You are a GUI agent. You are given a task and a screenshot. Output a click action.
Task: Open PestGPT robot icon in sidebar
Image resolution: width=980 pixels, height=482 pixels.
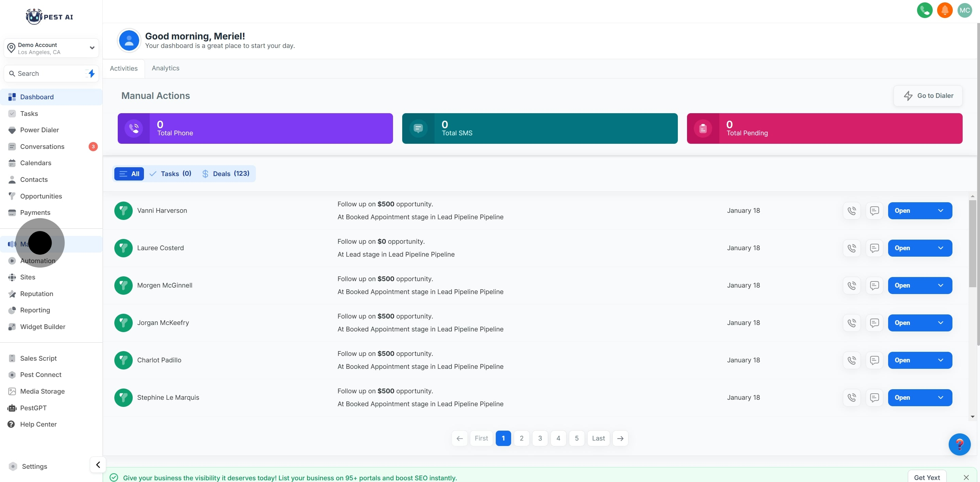pyautogui.click(x=12, y=408)
